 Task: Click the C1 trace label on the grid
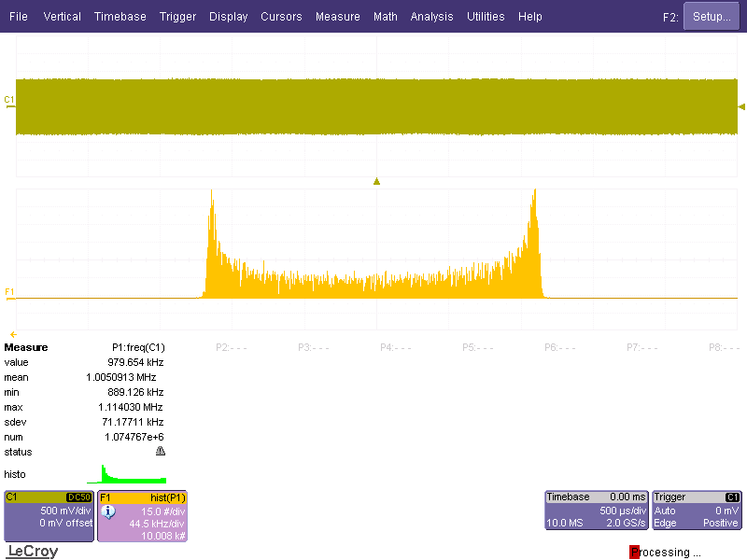[9, 99]
